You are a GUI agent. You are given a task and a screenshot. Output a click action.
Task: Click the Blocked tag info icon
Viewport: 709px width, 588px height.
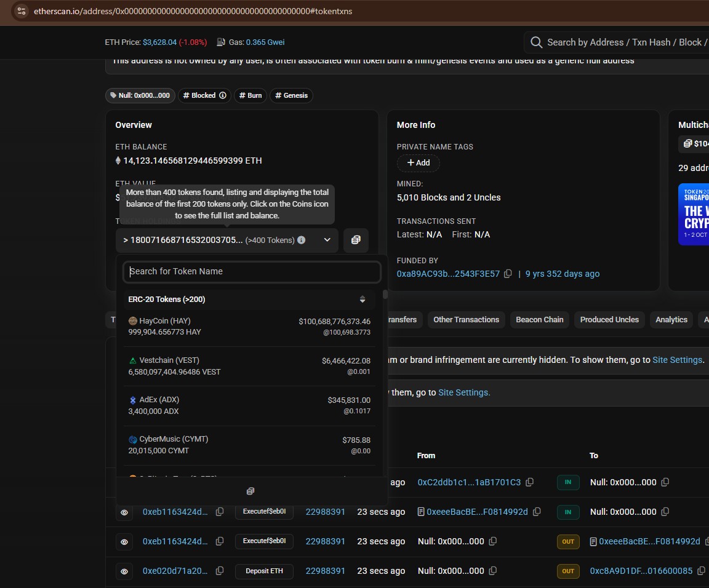pyautogui.click(x=223, y=95)
